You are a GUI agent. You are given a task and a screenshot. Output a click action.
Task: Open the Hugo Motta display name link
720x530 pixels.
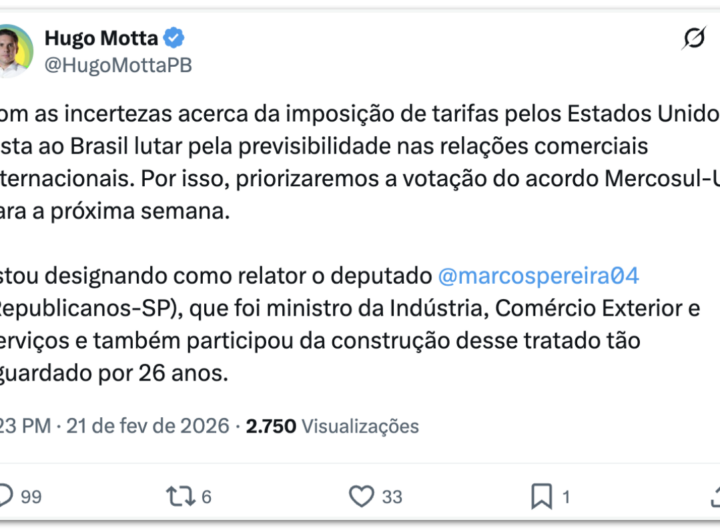click(101, 39)
